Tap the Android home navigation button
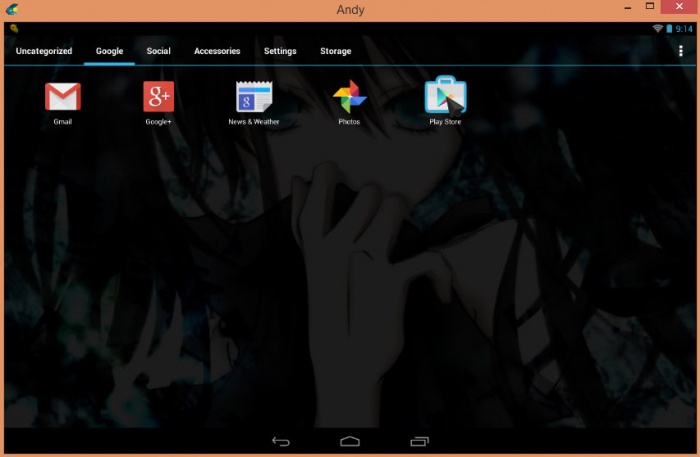Screen dimensions: 700x457 pyautogui.click(x=350, y=441)
